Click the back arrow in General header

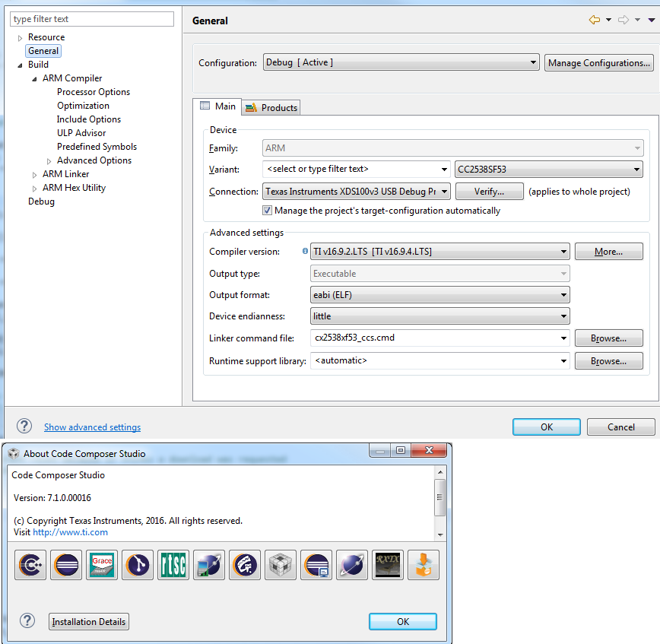[x=595, y=20]
